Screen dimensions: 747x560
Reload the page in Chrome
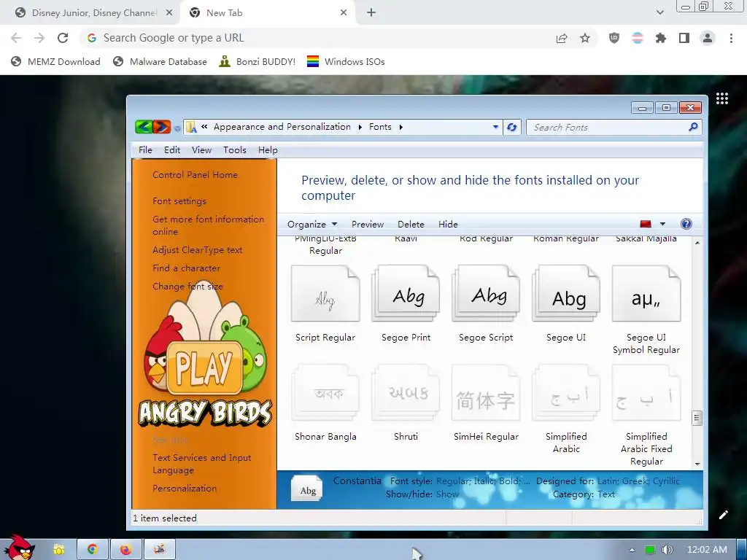pyautogui.click(x=63, y=38)
